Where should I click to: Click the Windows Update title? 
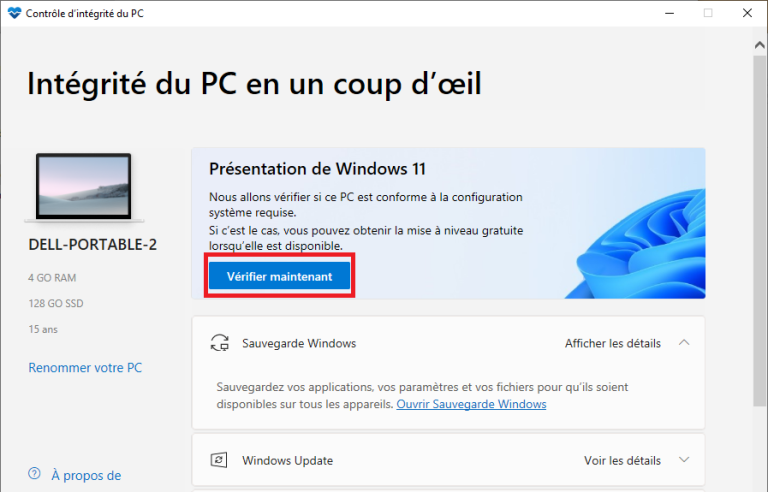pyautogui.click(x=288, y=461)
